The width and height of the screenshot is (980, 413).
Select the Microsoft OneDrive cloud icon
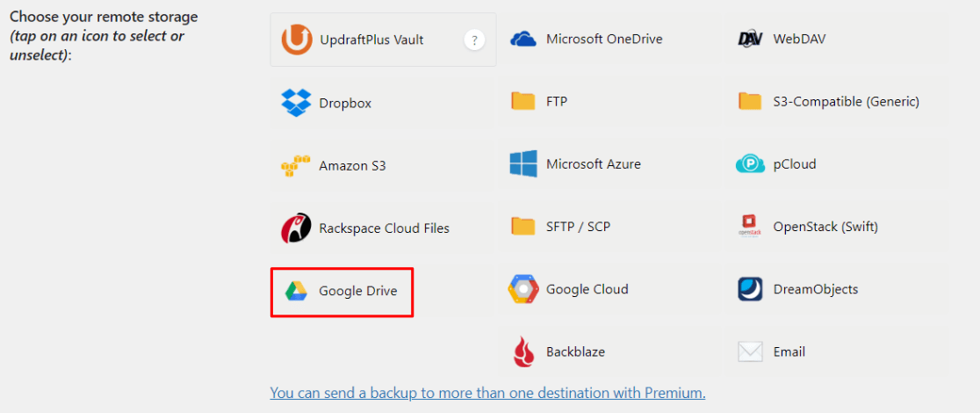tap(523, 40)
